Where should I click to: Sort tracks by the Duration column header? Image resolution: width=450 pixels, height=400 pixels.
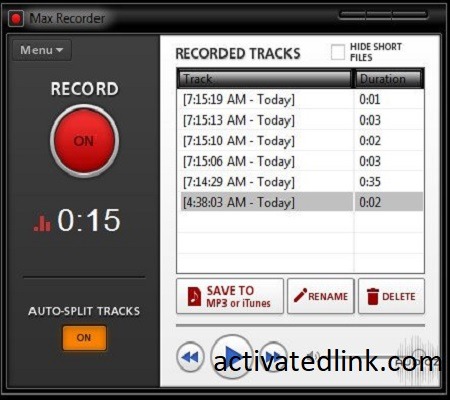[x=389, y=79]
